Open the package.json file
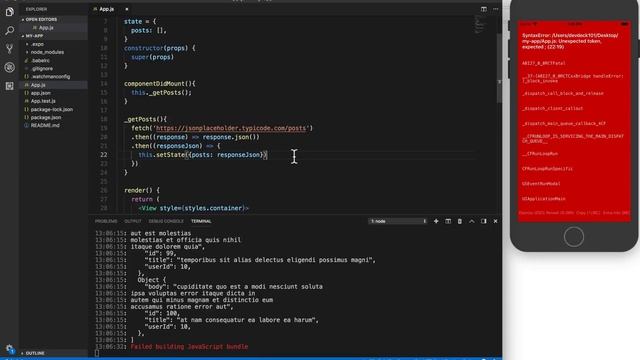 [46, 118]
